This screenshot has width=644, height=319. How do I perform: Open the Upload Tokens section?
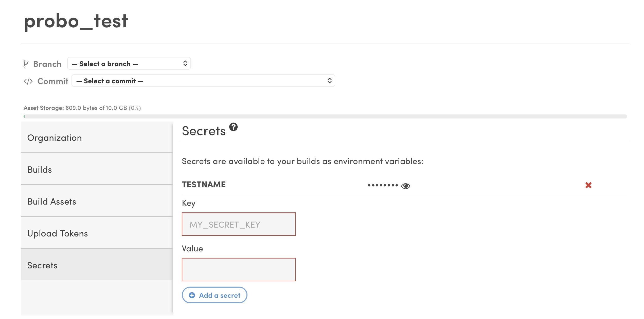97,233
